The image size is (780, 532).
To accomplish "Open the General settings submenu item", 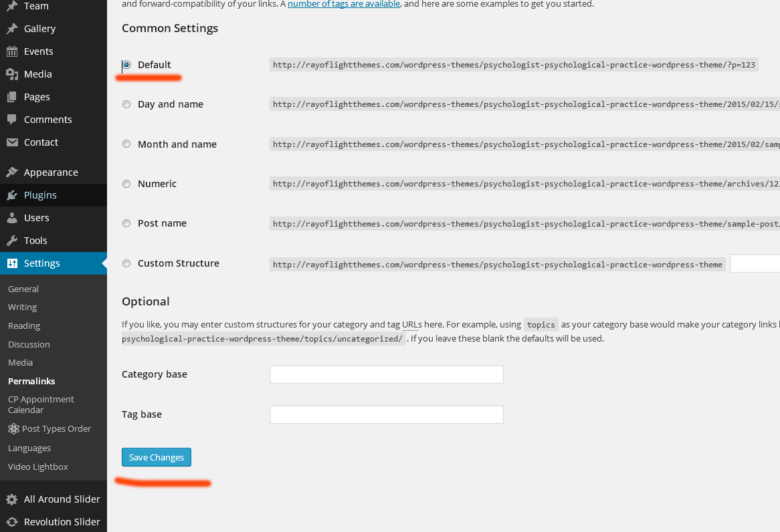I will coord(23,289).
